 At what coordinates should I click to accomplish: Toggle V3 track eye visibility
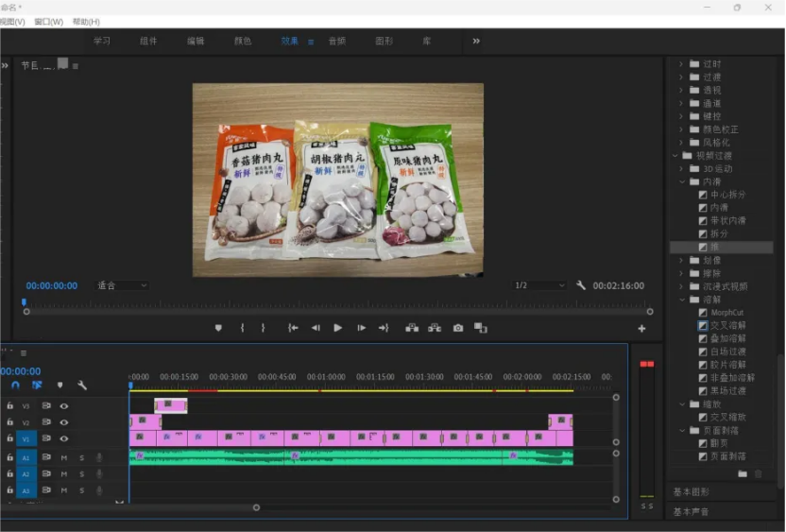pyautogui.click(x=64, y=405)
